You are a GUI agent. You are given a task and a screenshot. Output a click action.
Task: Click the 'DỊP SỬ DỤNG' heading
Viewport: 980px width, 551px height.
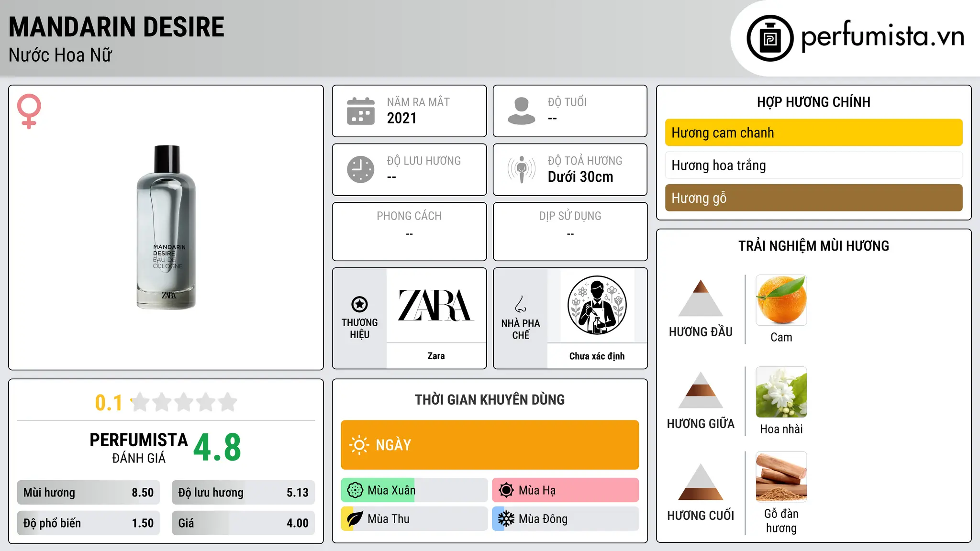tap(570, 216)
